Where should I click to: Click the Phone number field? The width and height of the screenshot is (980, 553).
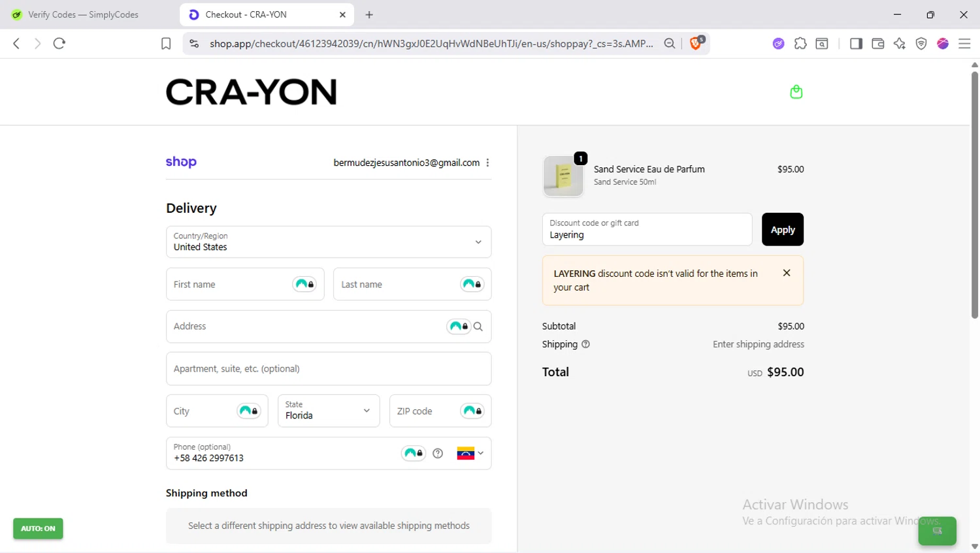[x=329, y=453]
